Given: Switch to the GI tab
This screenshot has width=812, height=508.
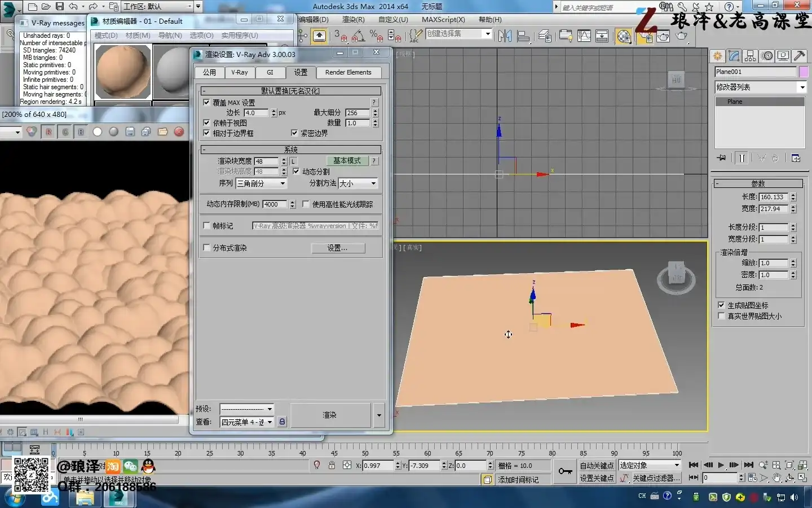Looking at the screenshot, I should pos(270,72).
